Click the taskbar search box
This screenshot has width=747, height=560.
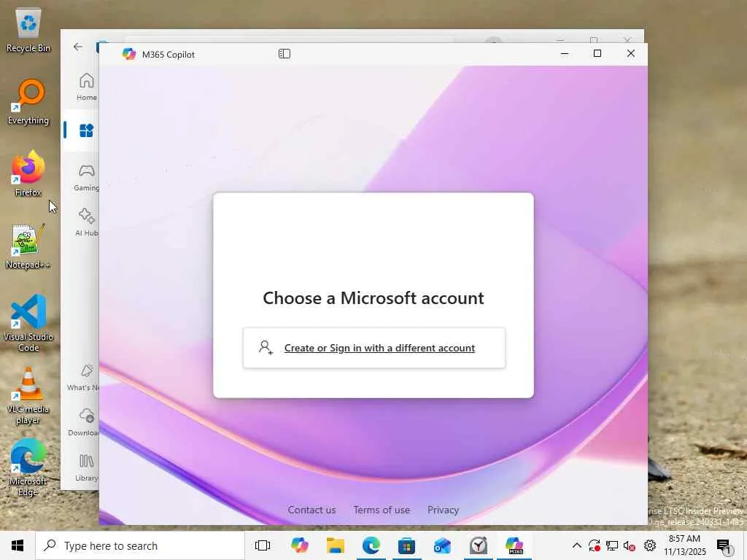tap(140, 545)
